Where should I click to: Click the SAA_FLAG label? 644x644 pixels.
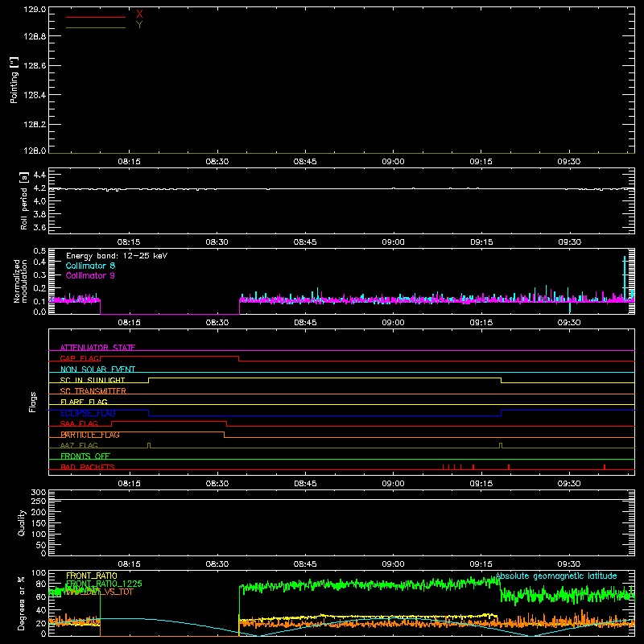point(79,423)
